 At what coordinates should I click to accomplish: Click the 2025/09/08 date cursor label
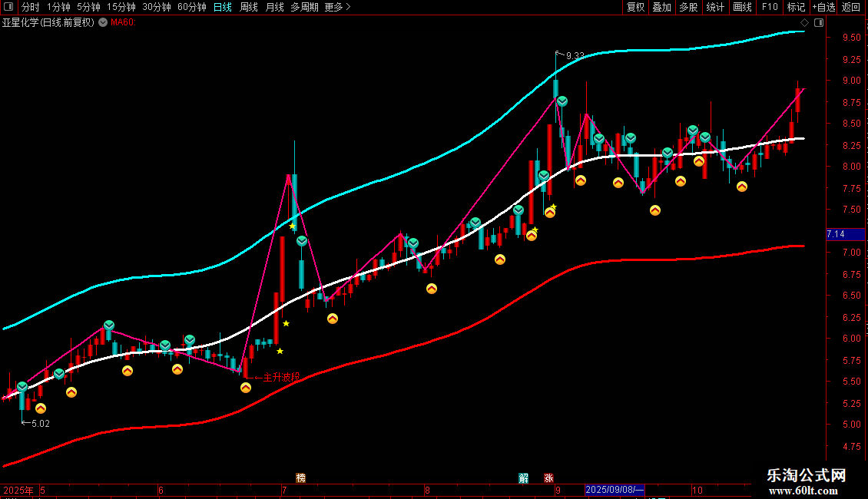pyautogui.click(x=615, y=490)
